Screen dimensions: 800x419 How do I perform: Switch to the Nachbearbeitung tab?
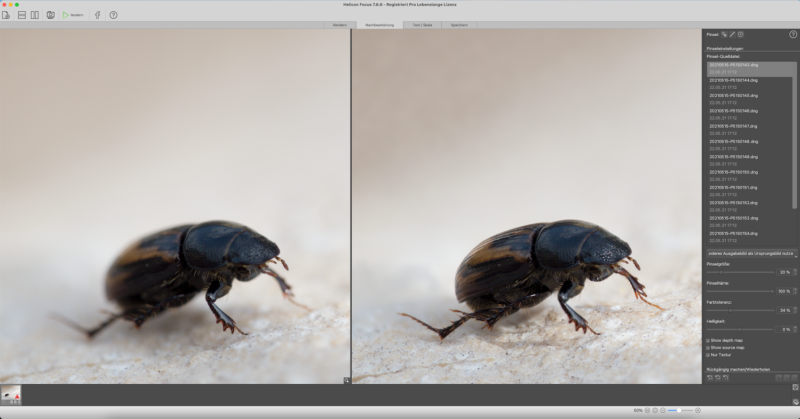click(x=380, y=25)
